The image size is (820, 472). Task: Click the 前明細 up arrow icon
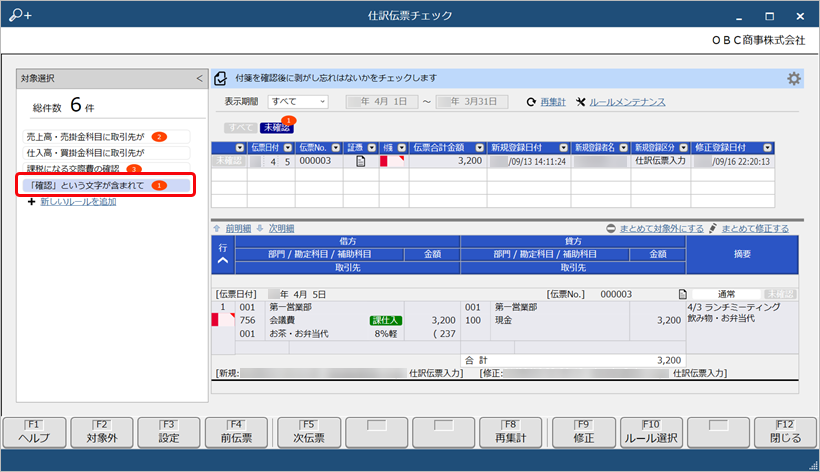217,228
